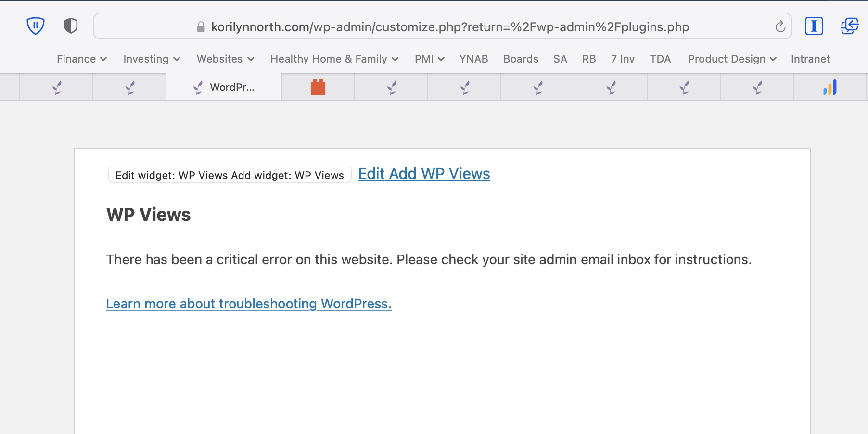Expand the Product Design bookmarks folder
This screenshot has height=434, width=868.
[732, 59]
